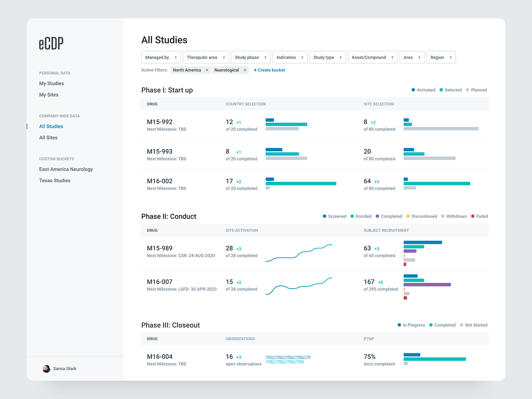Open the Region filter dropdown
The height and width of the screenshot is (399, 532).
pos(441,57)
